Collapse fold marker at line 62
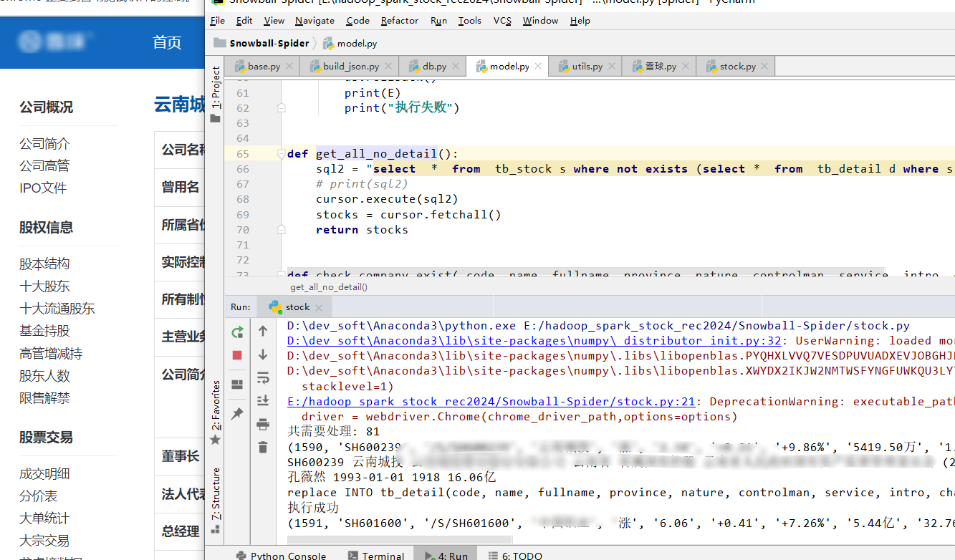The height and width of the screenshot is (560, 955). (x=281, y=107)
